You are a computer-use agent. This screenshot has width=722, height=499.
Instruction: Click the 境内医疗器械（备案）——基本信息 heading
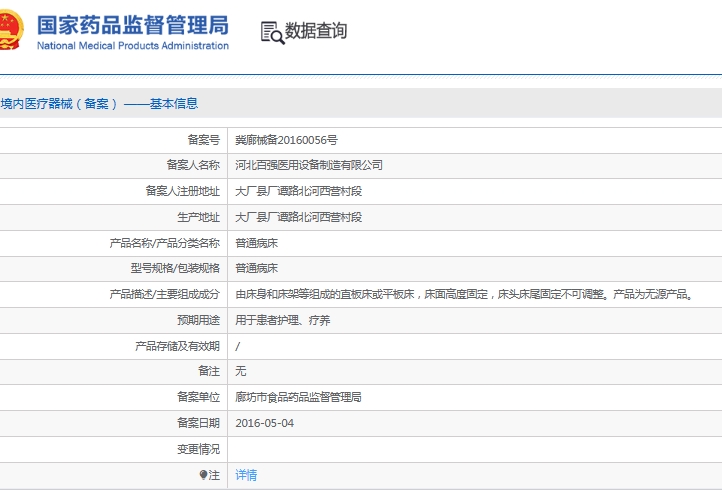(99, 104)
